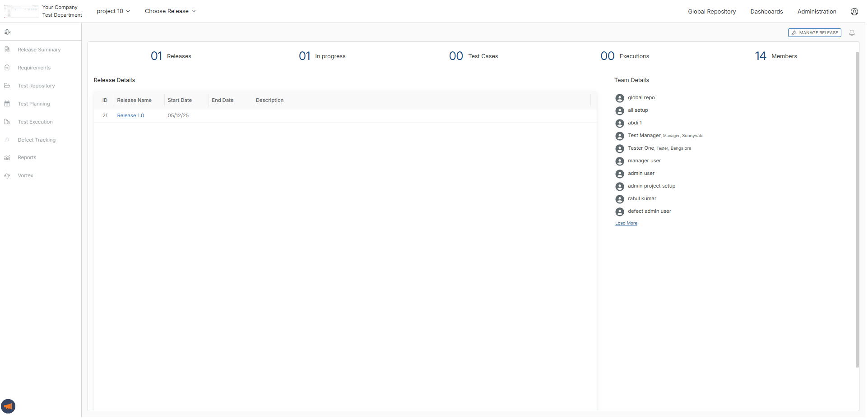This screenshot has height=418, width=868.
Task: Open the Choose Release dropdown
Action: pyautogui.click(x=170, y=11)
